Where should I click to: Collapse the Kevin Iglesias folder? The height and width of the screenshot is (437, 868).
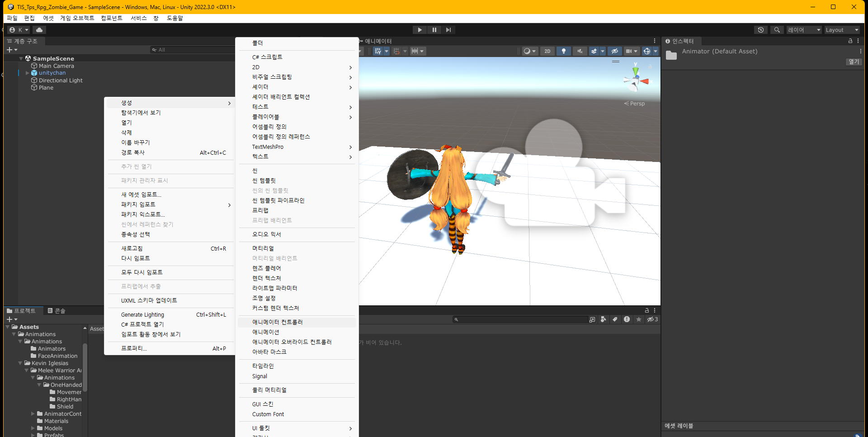click(20, 363)
